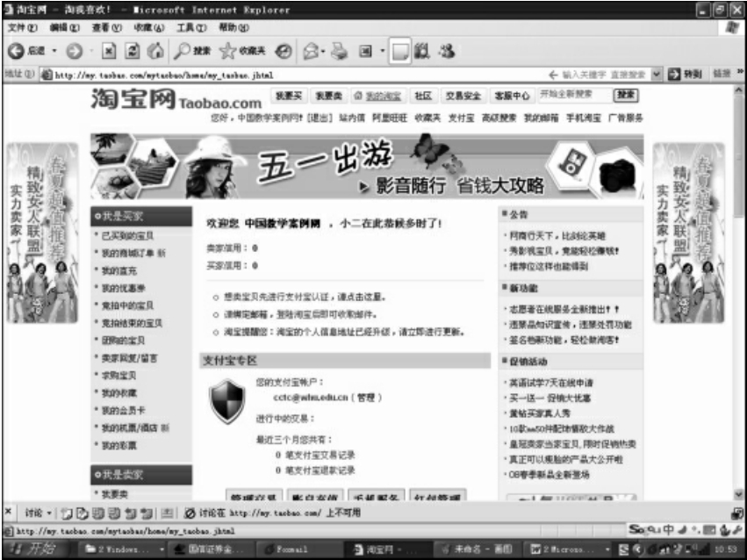Click the History/Media round toolbar icon
Image resolution: width=747 pixels, height=560 pixels.
tap(284, 51)
